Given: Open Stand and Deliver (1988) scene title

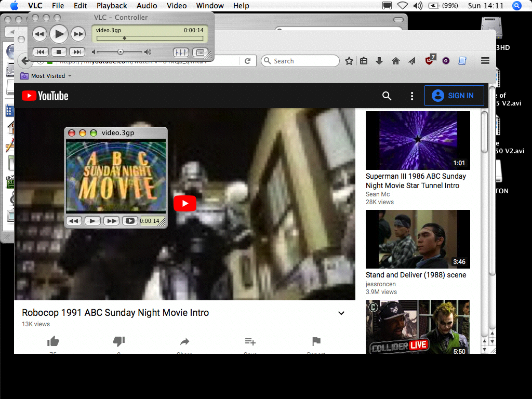Looking at the screenshot, I should [x=416, y=275].
